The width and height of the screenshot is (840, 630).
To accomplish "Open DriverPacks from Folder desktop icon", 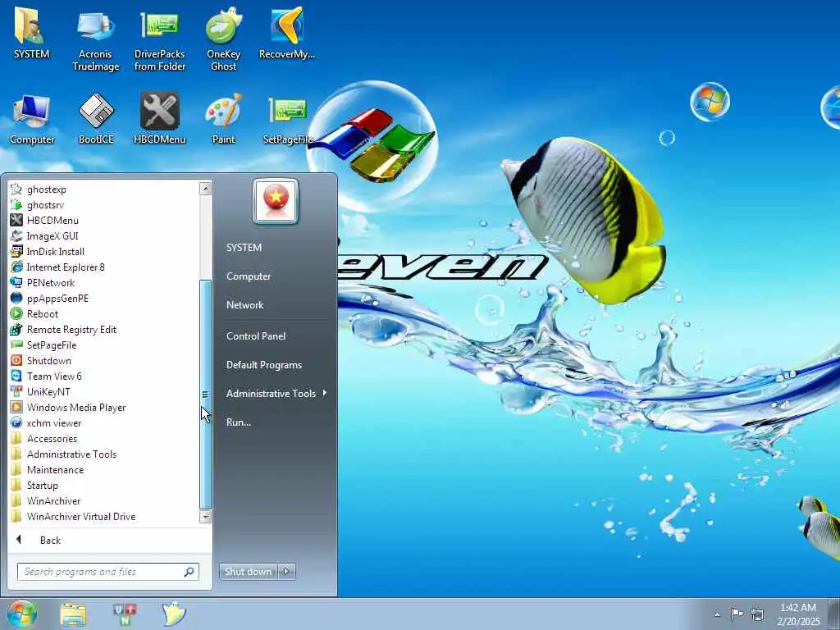I will point(160,41).
